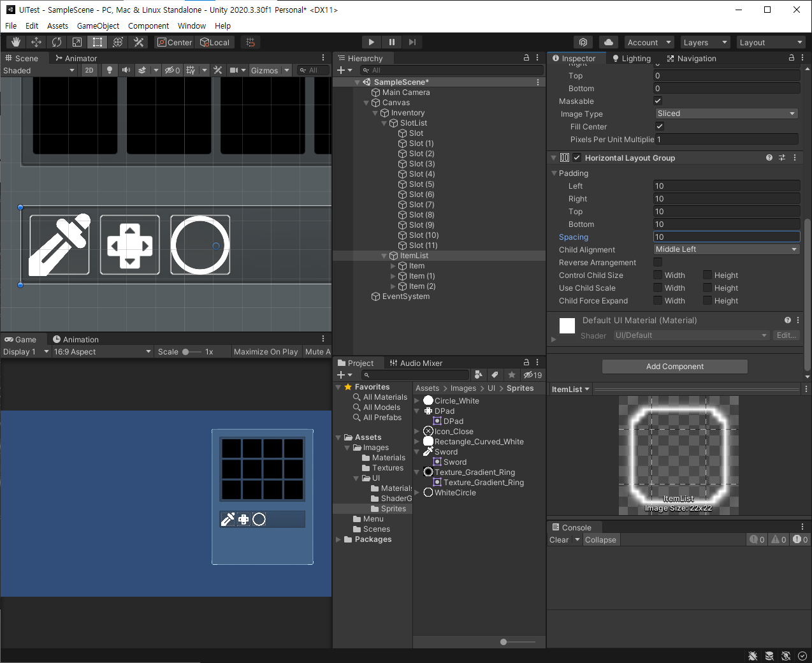The height and width of the screenshot is (663, 812).
Task: Click the Play button
Action: [x=371, y=42]
